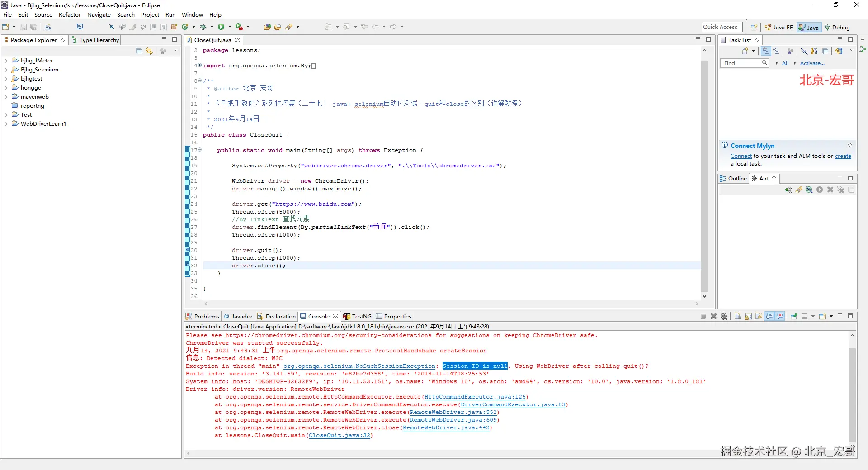Open the Run button dropdown arrow
The width and height of the screenshot is (868, 470).
coord(230,27)
